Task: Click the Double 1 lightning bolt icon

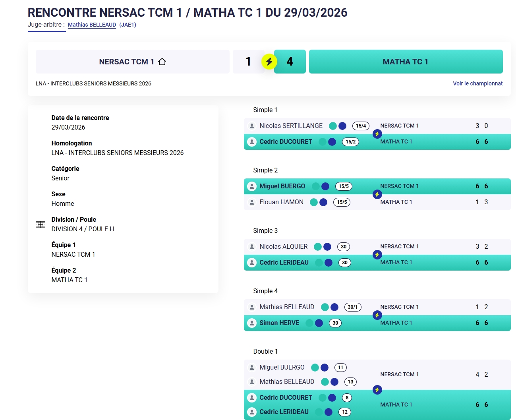Action: coord(377,390)
